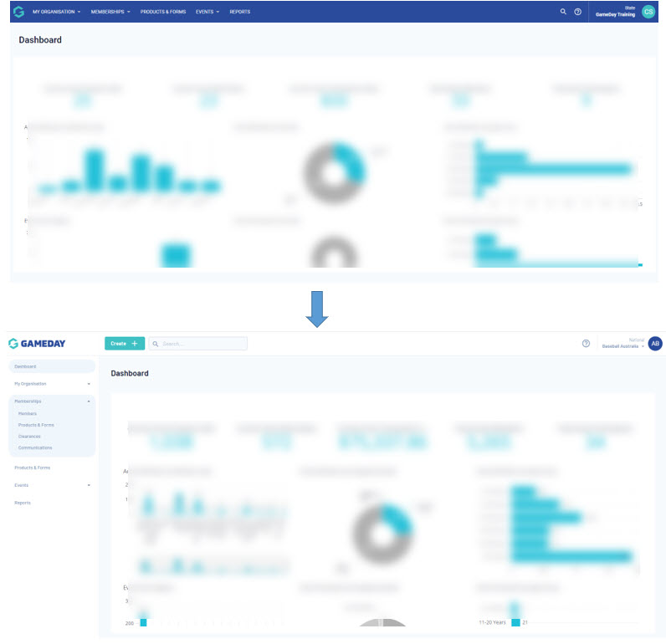666x644 pixels.
Task: Open Members under Memberships
Action: pyautogui.click(x=27, y=413)
